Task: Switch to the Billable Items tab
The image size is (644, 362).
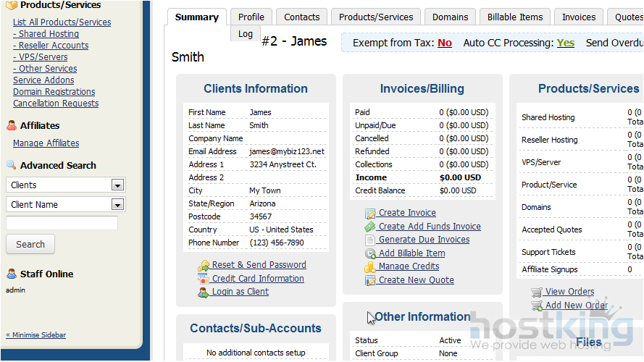Action: (x=514, y=17)
